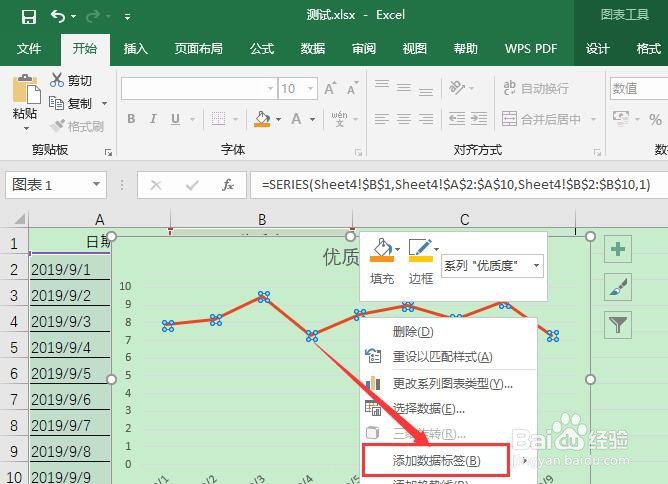Click the increase indent icon
The height and width of the screenshot is (484, 668).
pyautogui.click(x=479, y=119)
